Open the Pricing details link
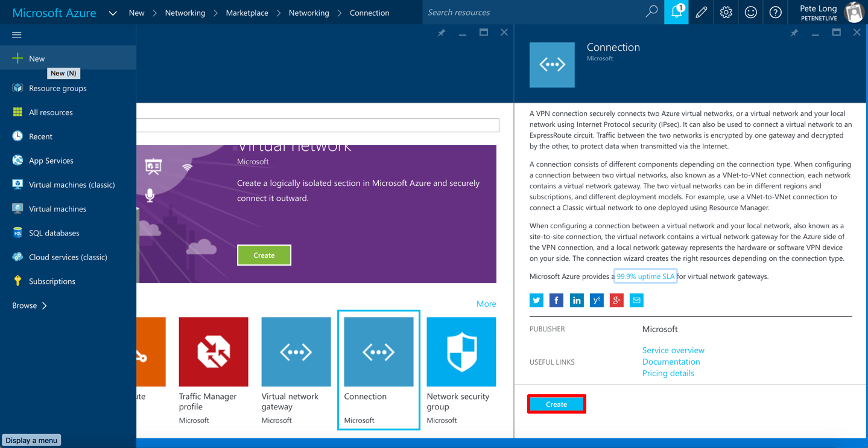This screenshot has width=868, height=448. click(668, 373)
